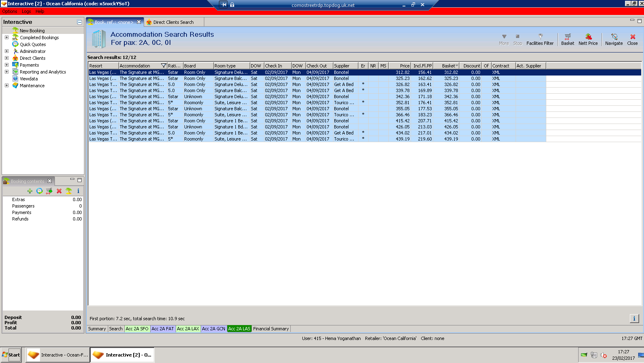
Task: Switch to the Summary bottom tab
Action: click(x=97, y=329)
